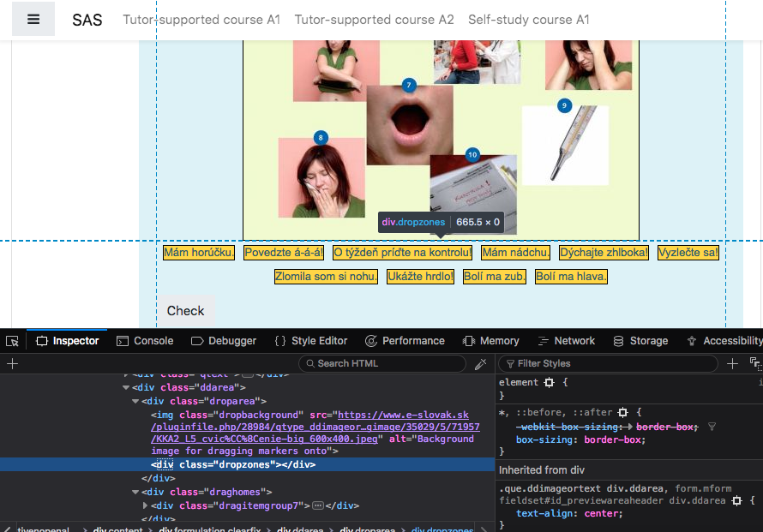Click the 'Bolí ma zub.' drag label
The width and height of the screenshot is (763, 532).
(x=495, y=276)
